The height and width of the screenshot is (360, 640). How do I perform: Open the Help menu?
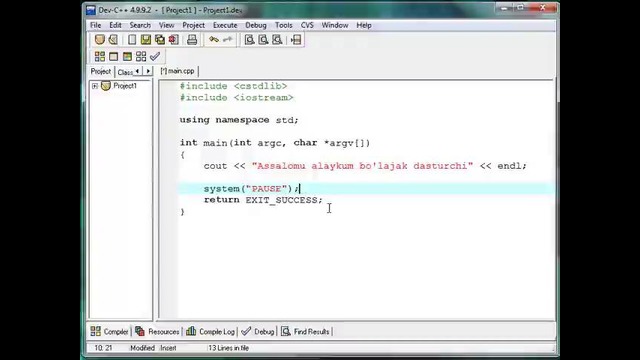pyautogui.click(x=364, y=25)
